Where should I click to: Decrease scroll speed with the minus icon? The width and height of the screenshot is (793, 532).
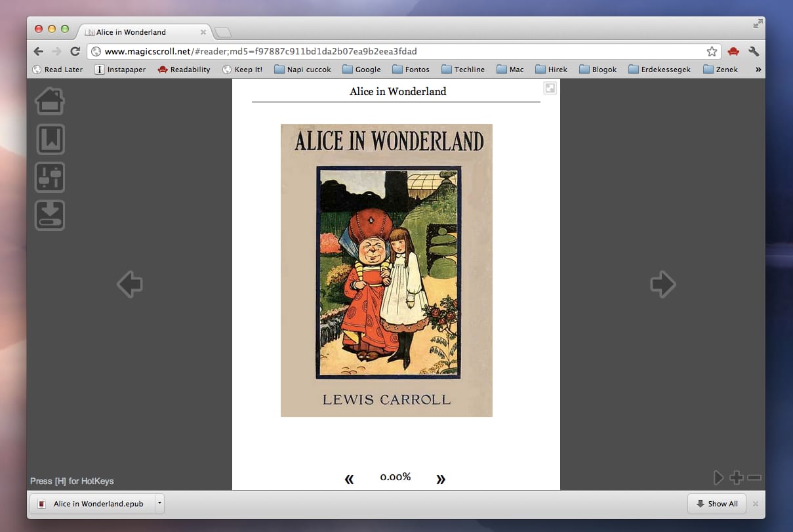pos(754,478)
